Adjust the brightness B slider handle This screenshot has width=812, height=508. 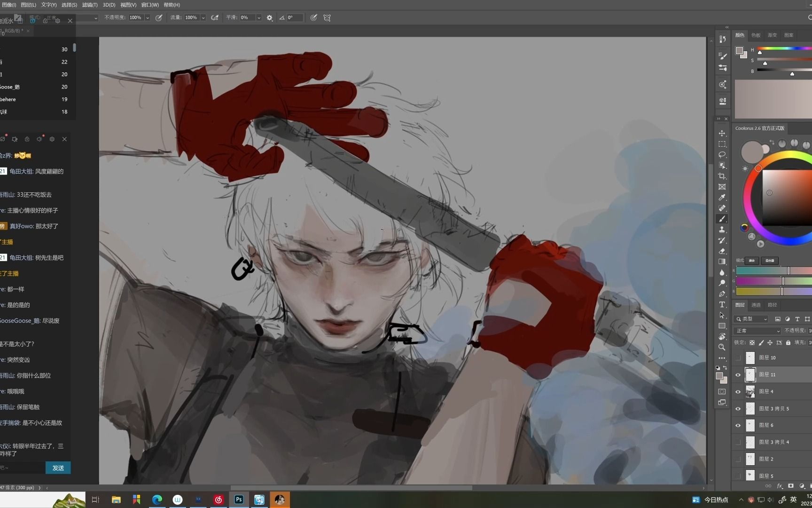(x=792, y=74)
